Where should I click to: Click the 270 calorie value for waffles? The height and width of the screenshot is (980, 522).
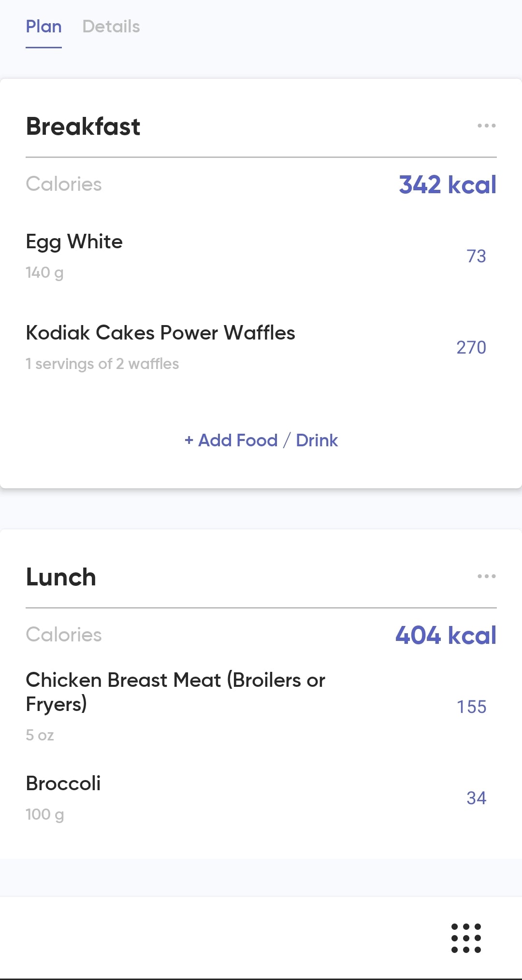[x=471, y=347]
